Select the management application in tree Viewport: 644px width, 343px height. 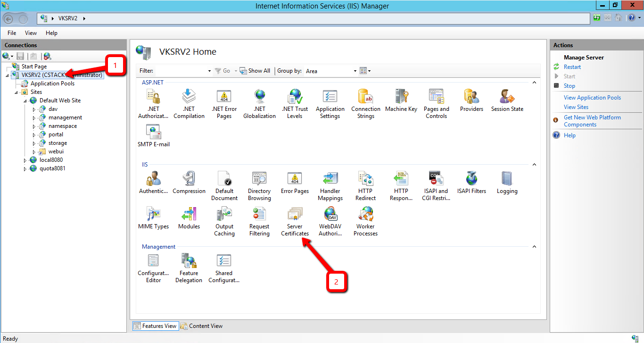(65, 117)
